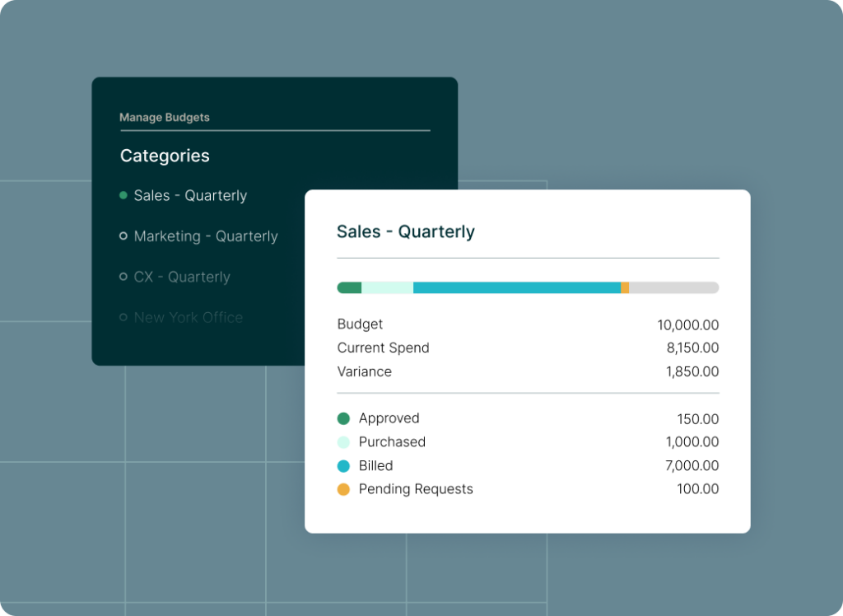Click the Variance amount 1,850.00

[x=694, y=371]
